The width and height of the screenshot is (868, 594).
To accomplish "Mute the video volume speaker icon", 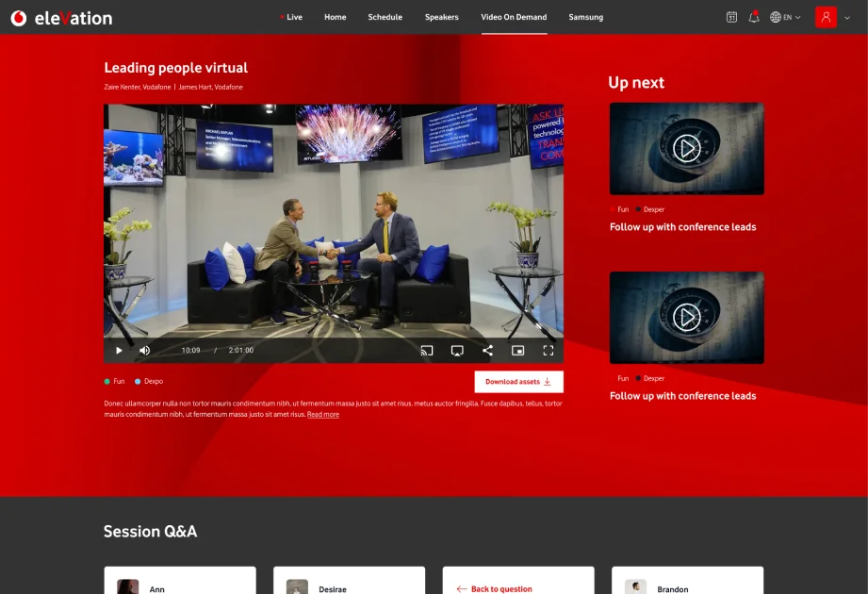I will tap(144, 351).
